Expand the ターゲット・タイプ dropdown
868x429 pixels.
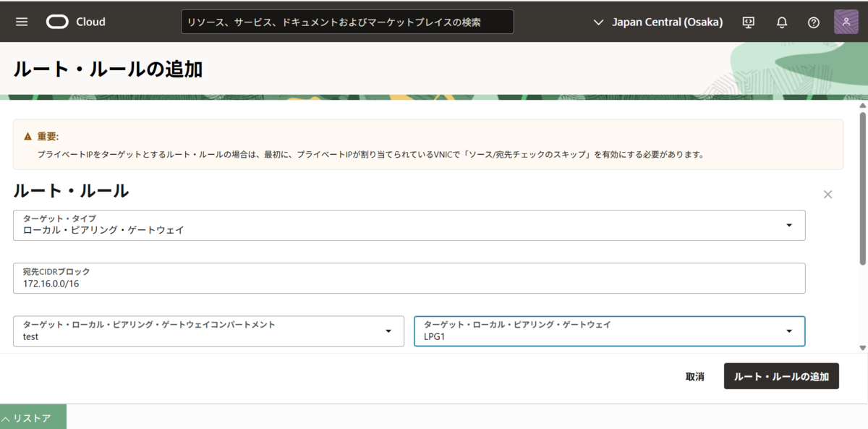409,225
